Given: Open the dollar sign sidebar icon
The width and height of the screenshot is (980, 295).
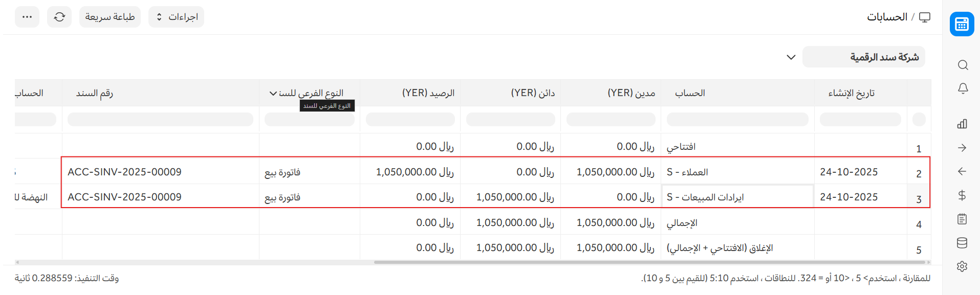Looking at the screenshot, I should (x=962, y=195).
